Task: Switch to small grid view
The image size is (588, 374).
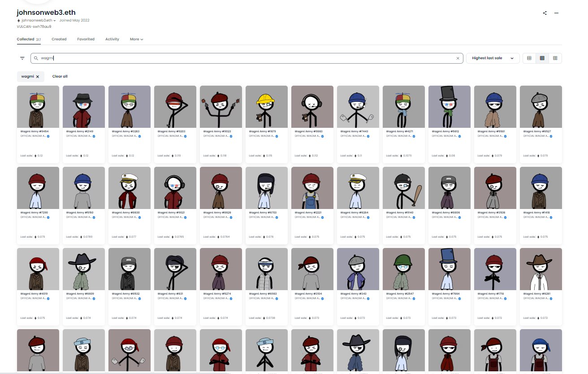Action: (542, 58)
